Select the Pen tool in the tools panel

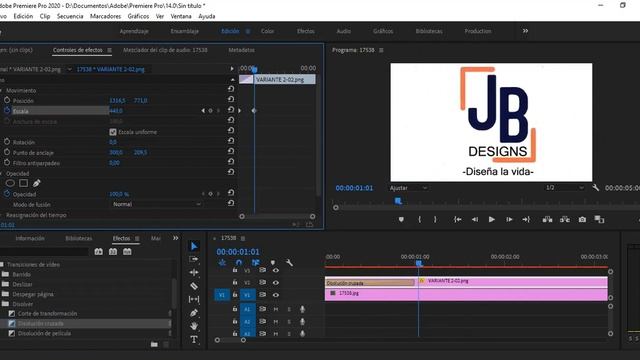point(194,313)
